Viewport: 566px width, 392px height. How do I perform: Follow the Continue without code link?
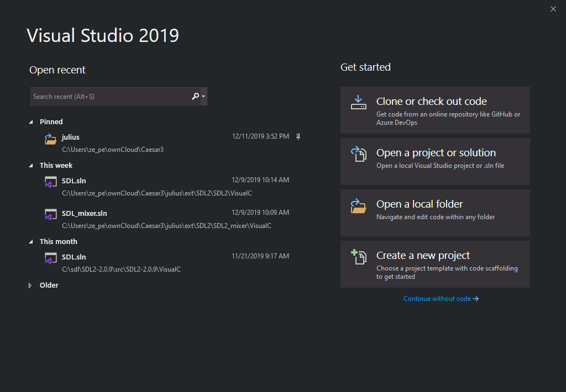tap(441, 299)
